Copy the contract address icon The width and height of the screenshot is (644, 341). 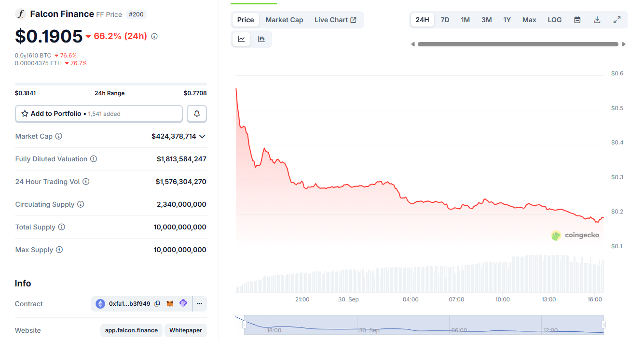coord(157,304)
